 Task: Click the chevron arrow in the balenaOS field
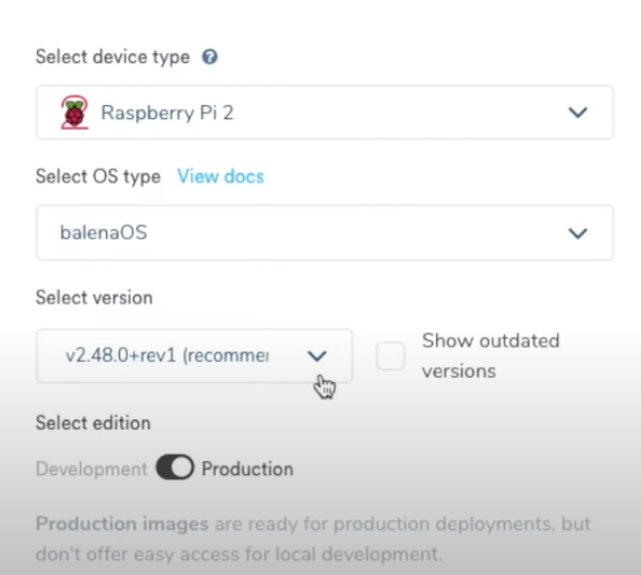pos(578,233)
